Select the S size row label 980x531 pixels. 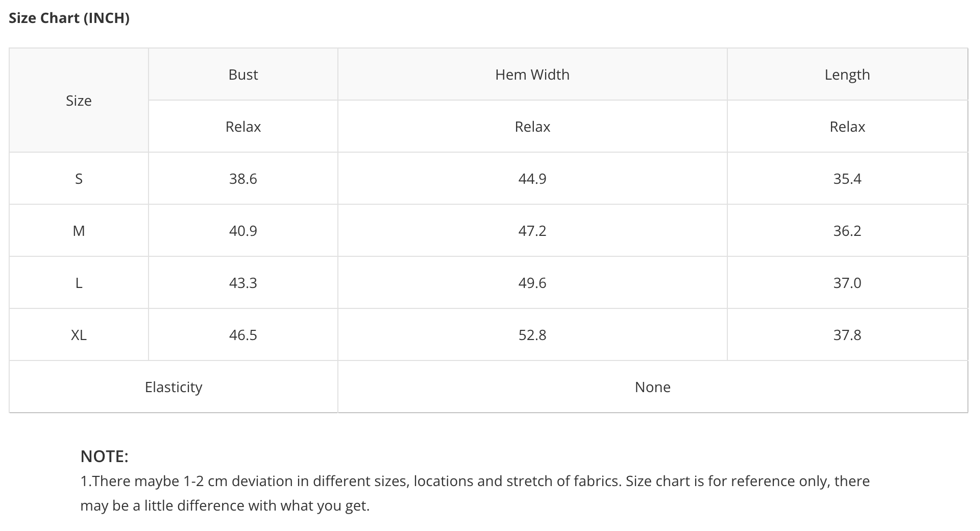[79, 179]
